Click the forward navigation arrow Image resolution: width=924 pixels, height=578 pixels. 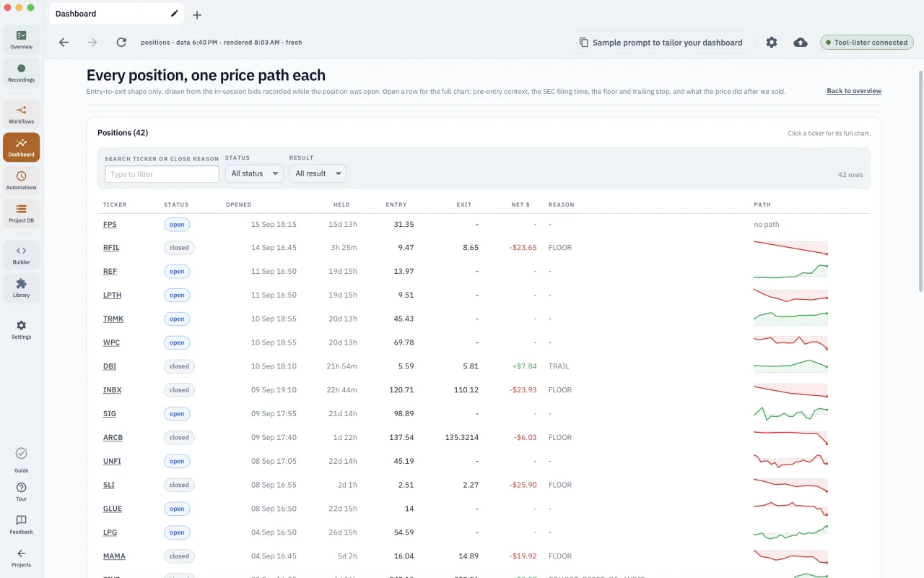(92, 43)
